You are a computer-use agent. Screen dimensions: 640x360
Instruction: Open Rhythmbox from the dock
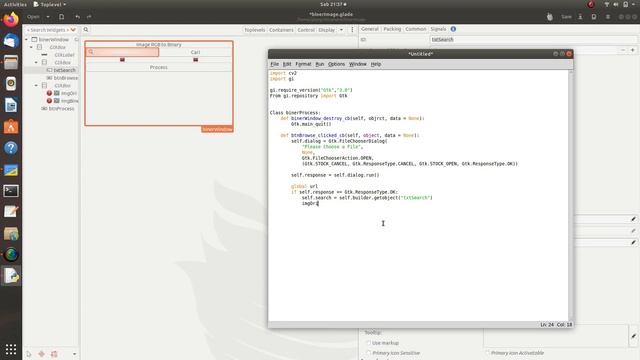[x=11, y=84]
